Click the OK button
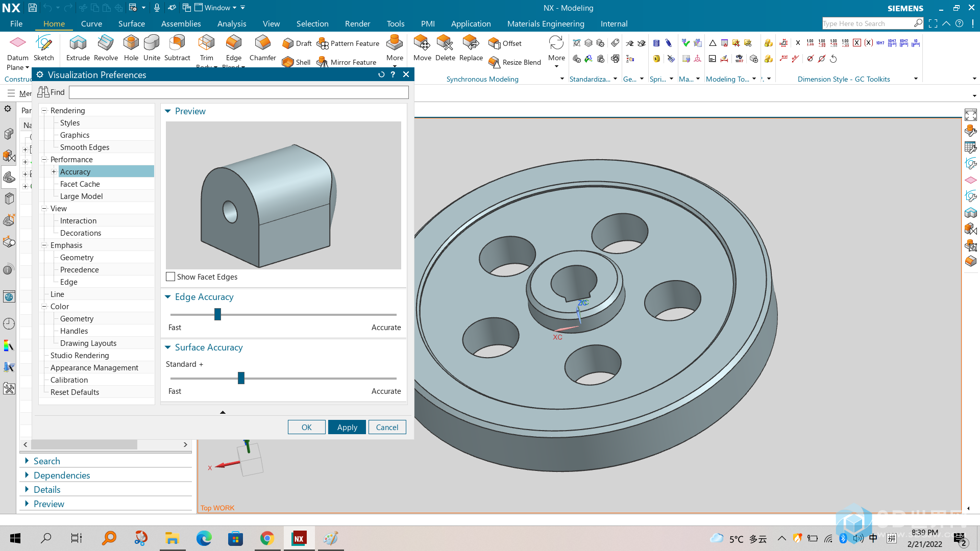This screenshot has width=980, height=551. coord(306,427)
